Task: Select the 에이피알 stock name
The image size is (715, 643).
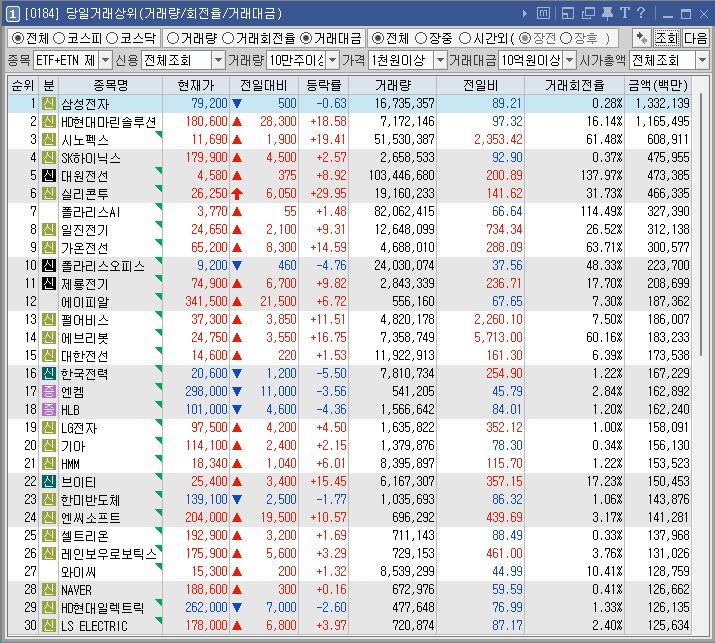Action: pyautogui.click(x=85, y=302)
